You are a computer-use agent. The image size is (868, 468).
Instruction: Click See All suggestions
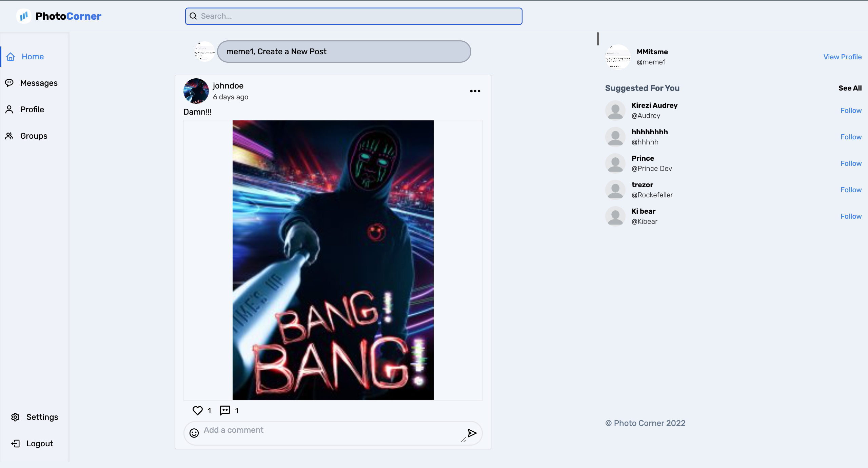coord(850,88)
